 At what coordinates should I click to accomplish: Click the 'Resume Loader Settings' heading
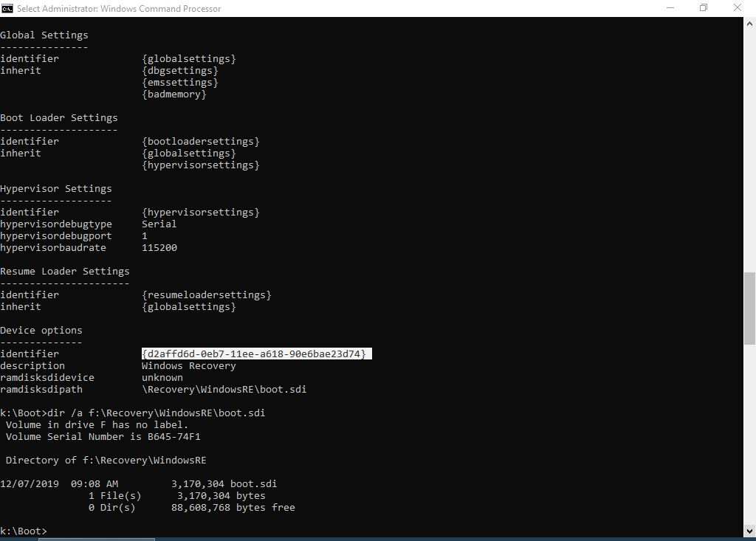(65, 272)
